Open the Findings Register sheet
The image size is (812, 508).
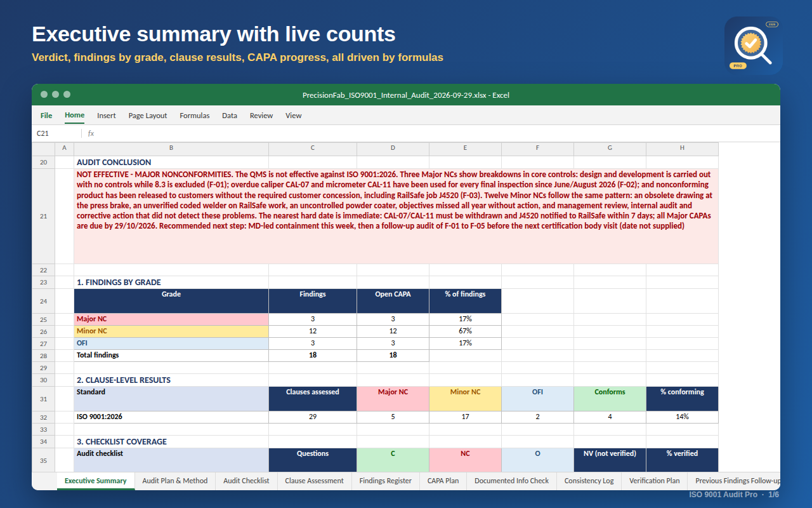click(386, 481)
